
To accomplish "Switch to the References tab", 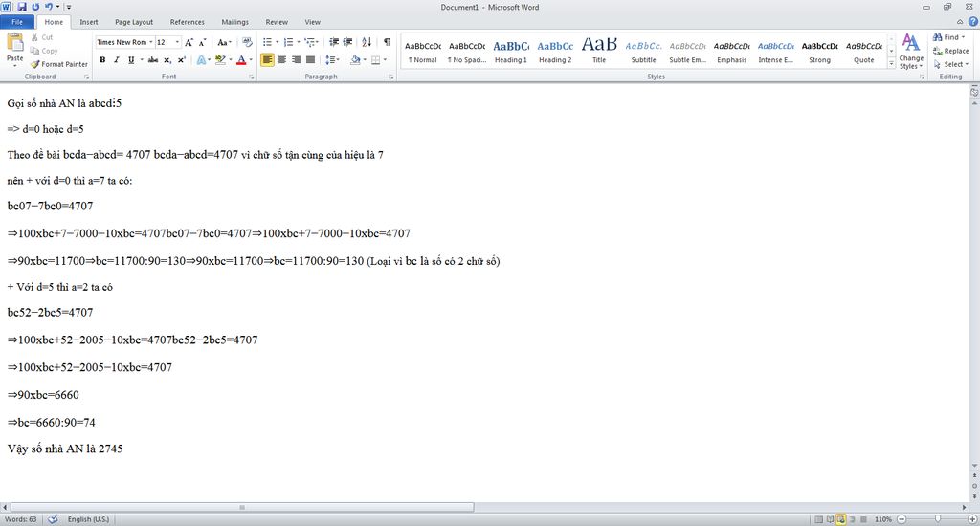I will (187, 22).
